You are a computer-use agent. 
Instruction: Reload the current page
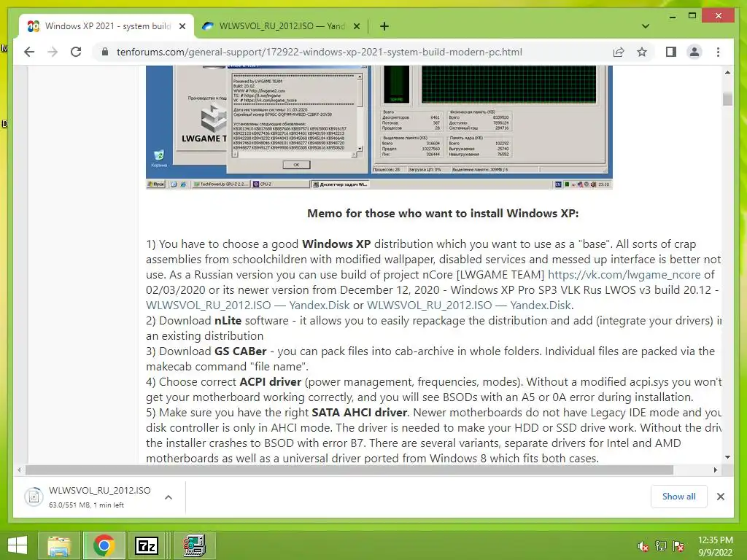76,52
